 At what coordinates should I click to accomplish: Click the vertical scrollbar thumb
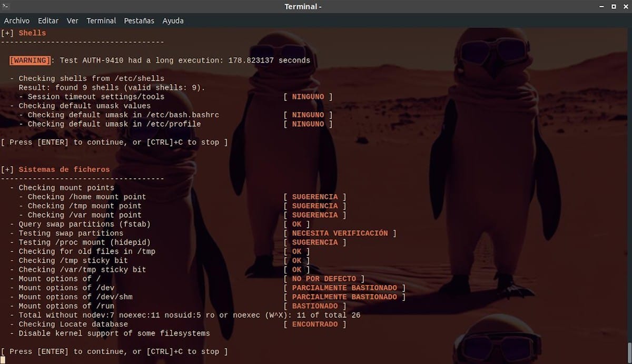pos(629,352)
